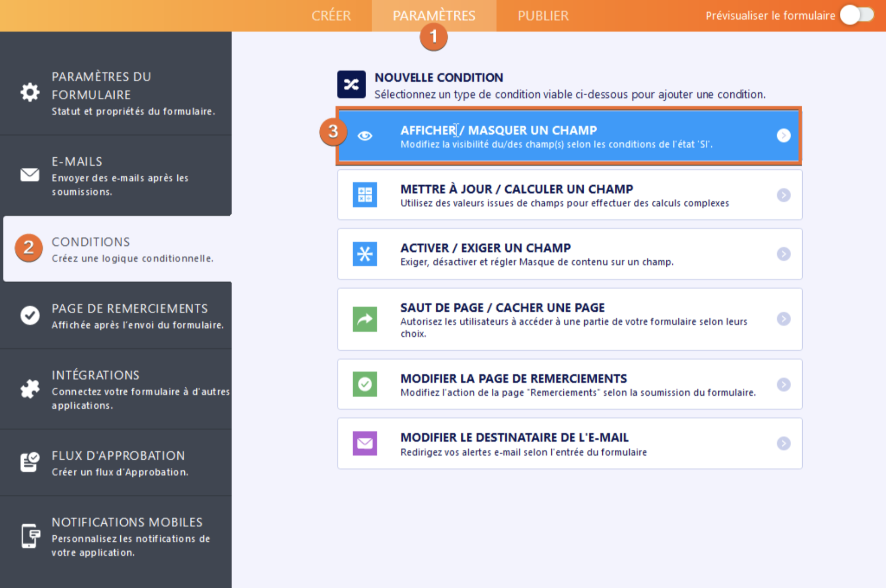886x588 pixels.
Task: Click the green arrow Saut de page icon
Action: coord(365,319)
